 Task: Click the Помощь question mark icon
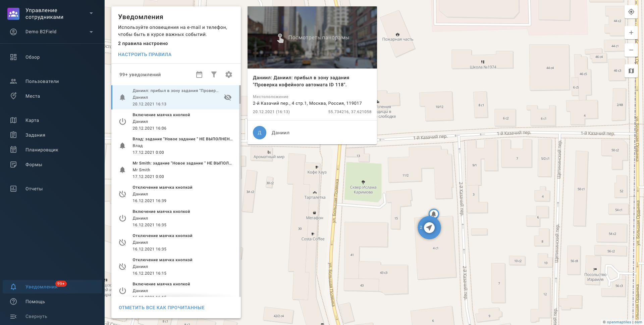[x=13, y=301]
